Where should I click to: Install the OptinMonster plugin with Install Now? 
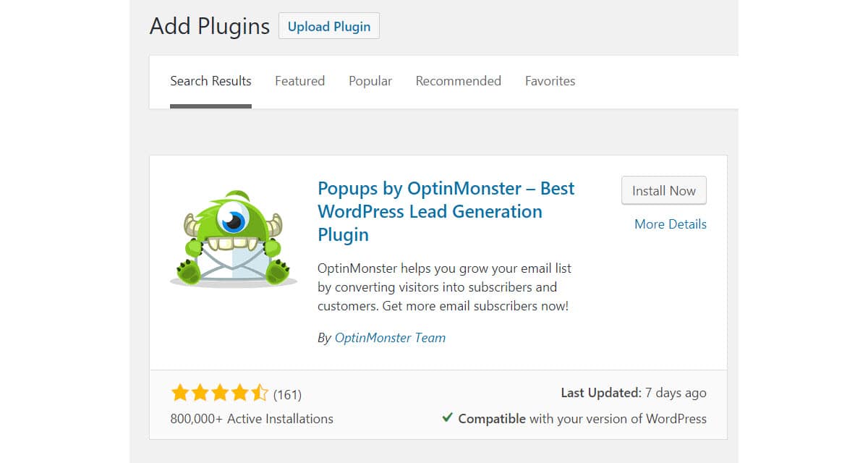pyautogui.click(x=664, y=191)
